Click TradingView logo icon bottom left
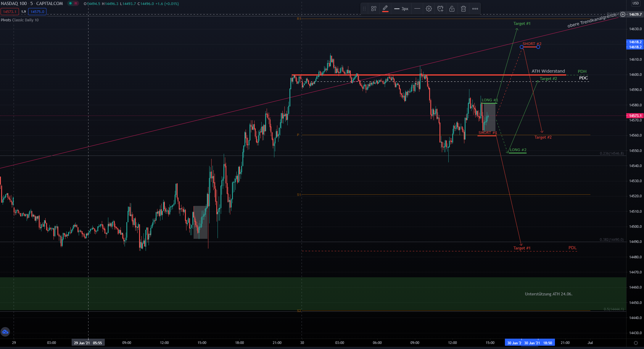The height and width of the screenshot is (349, 644). coord(5,332)
